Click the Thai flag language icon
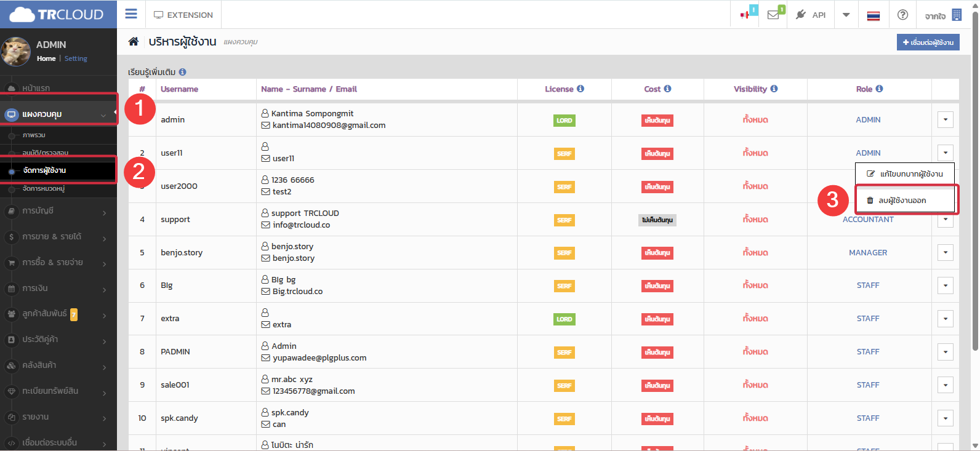980x451 pixels. coord(873,15)
